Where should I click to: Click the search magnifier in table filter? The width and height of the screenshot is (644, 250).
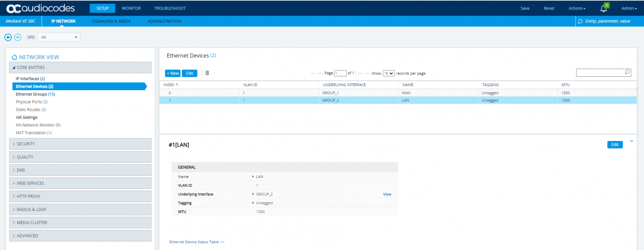627,73
